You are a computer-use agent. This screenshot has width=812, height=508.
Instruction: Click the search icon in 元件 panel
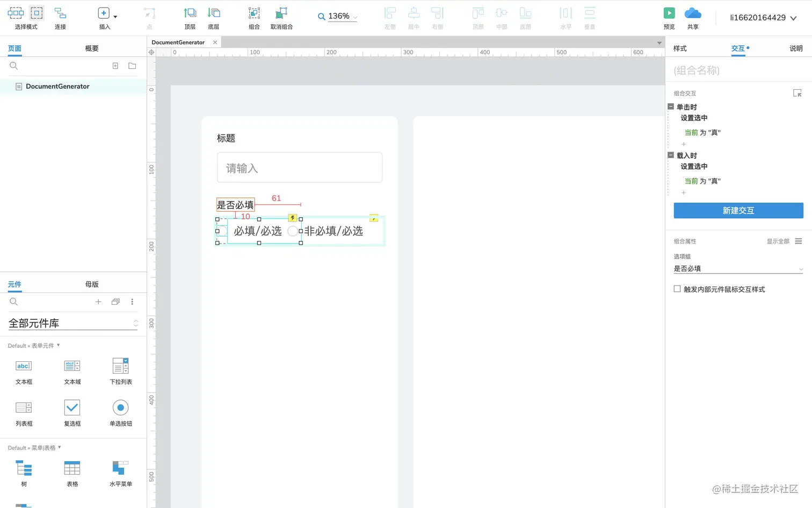pyautogui.click(x=14, y=302)
